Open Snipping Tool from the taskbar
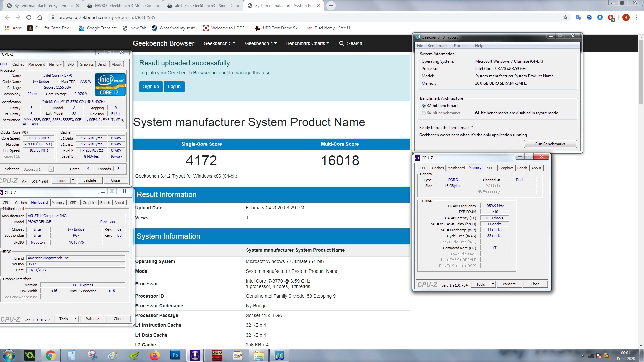Viewport: 644px width, 362px height. pos(92,355)
